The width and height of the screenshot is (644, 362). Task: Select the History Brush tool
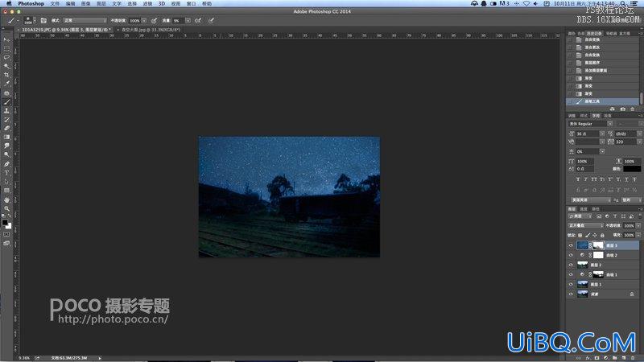coord(6,119)
